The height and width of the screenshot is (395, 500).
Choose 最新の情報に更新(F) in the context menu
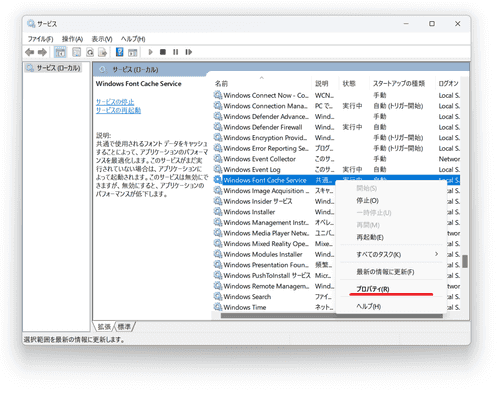pos(385,272)
